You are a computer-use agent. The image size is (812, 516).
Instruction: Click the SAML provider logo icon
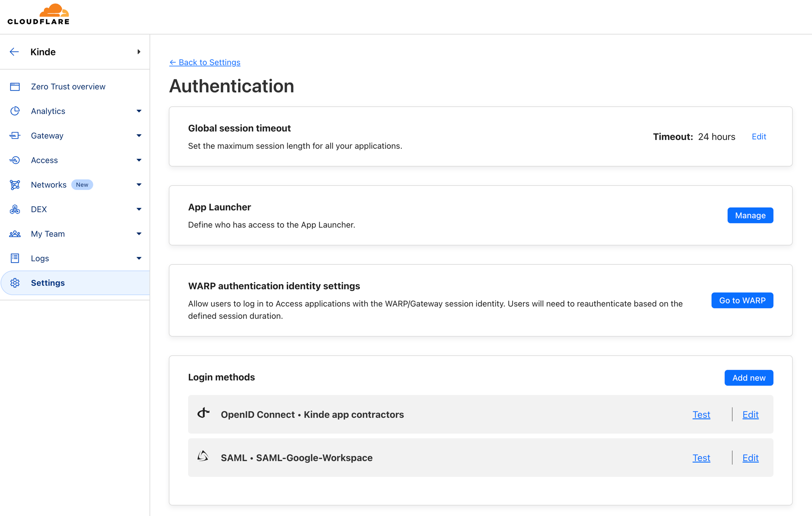point(203,456)
